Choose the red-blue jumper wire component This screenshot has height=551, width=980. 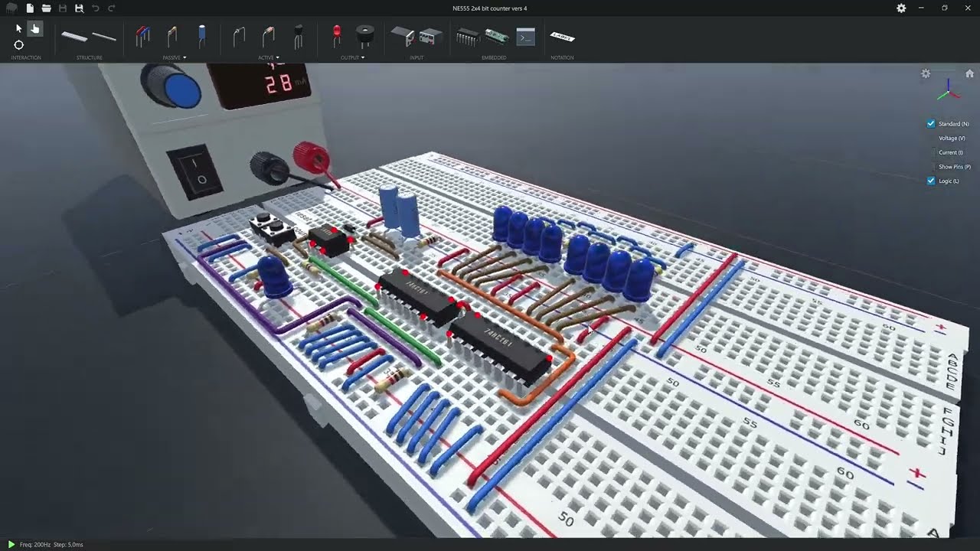pyautogui.click(x=142, y=36)
